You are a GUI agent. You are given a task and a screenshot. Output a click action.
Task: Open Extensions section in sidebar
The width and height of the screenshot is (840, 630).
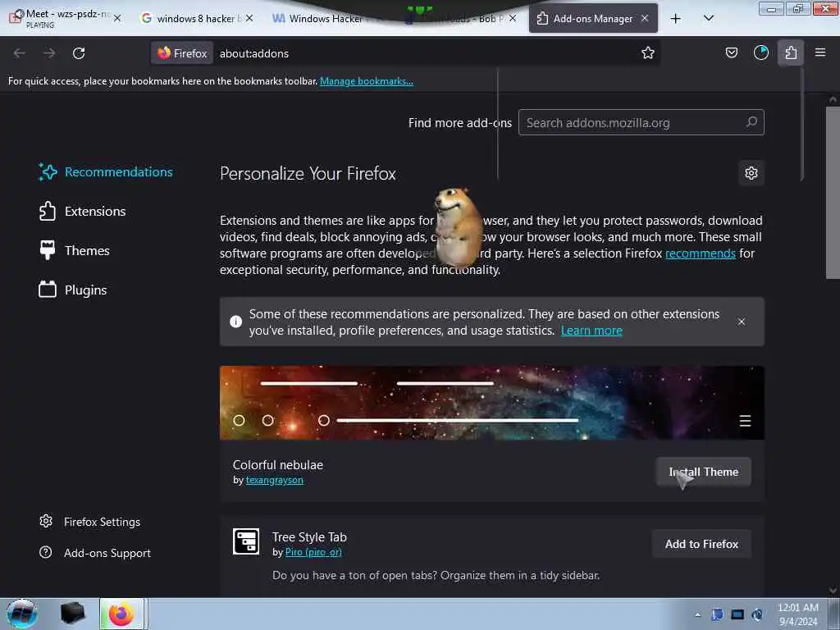click(x=83, y=211)
